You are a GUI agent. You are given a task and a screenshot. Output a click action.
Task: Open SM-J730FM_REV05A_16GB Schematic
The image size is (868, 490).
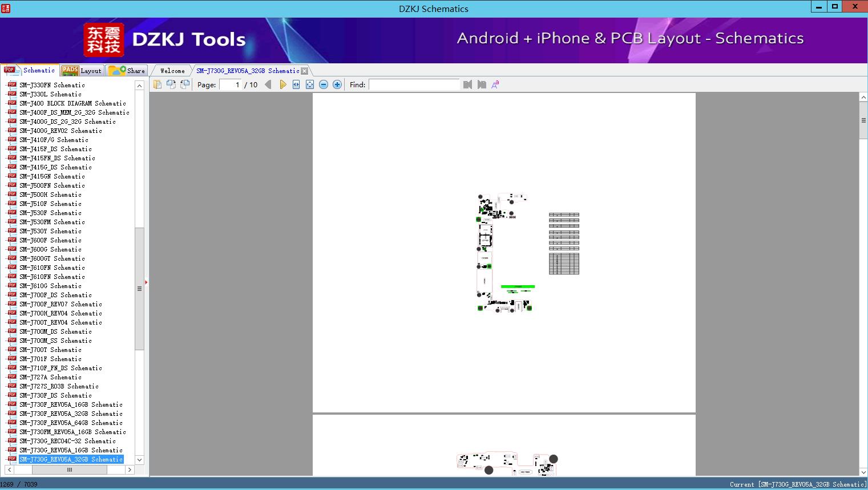click(x=72, y=432)
